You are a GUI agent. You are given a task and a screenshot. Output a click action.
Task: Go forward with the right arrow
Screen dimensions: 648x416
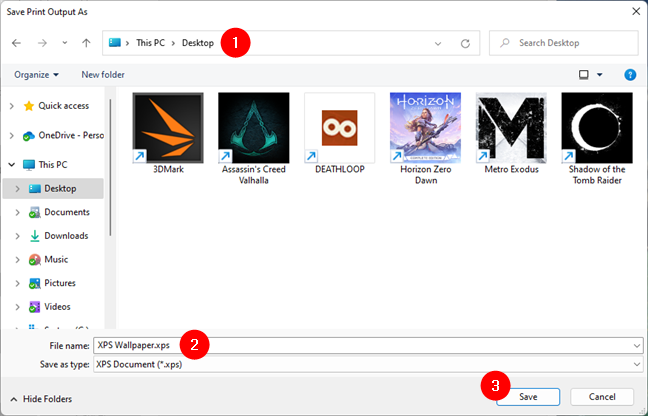click(42, 43)
